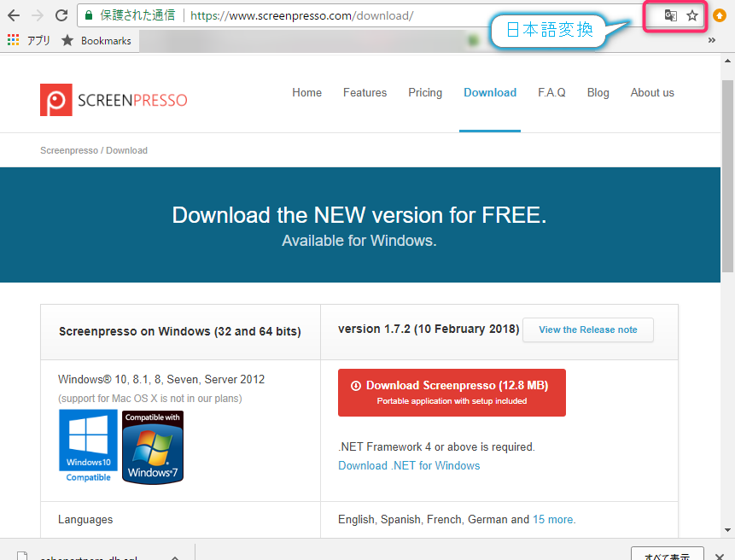The width and height of the screenshot is (735, 560).
Task: Open the Home menu item
Action: click(x=307, y=93)
